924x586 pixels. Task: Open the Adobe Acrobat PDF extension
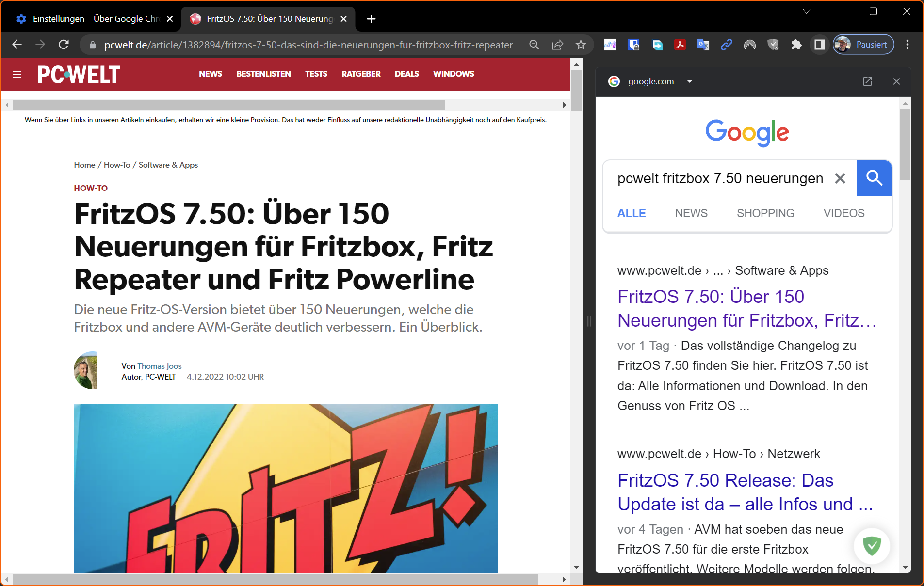click(680, 45)
